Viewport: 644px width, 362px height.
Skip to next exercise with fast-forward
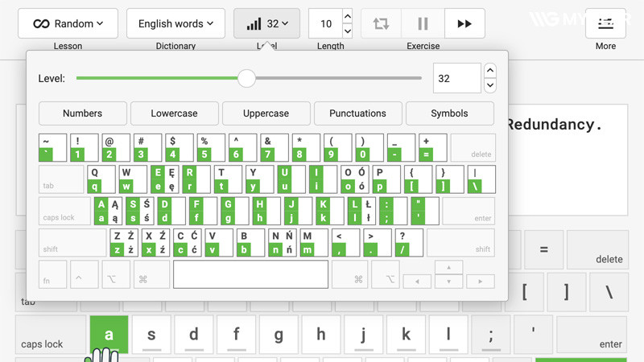[464, 24]
